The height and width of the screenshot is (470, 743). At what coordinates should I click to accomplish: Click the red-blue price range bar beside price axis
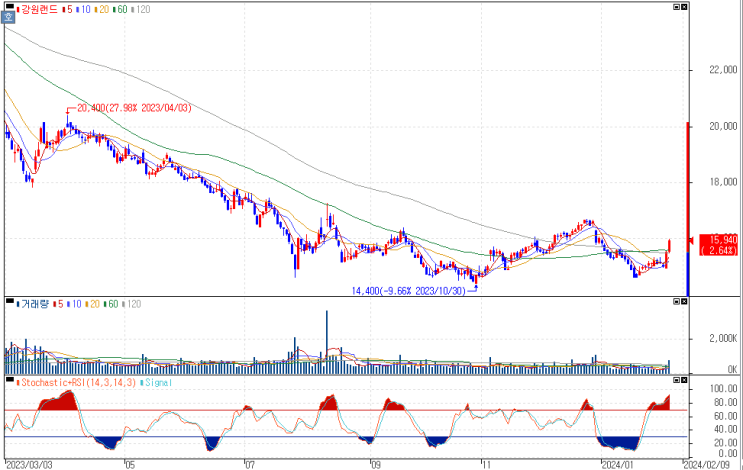tap(688, 209)
